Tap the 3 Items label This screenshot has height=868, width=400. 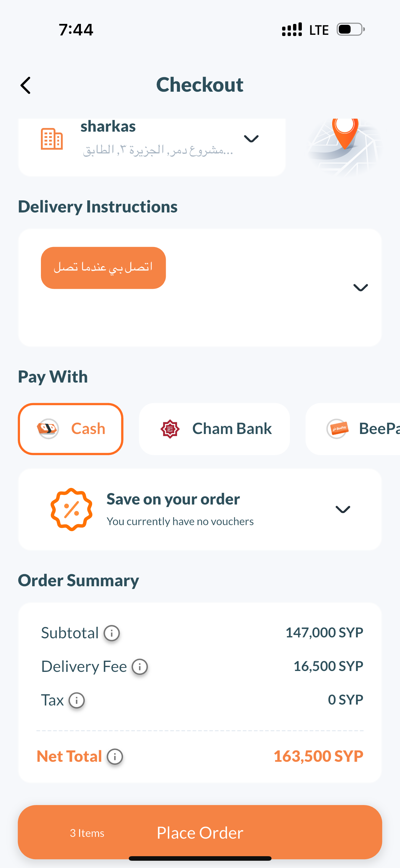[x=87, y=833]
